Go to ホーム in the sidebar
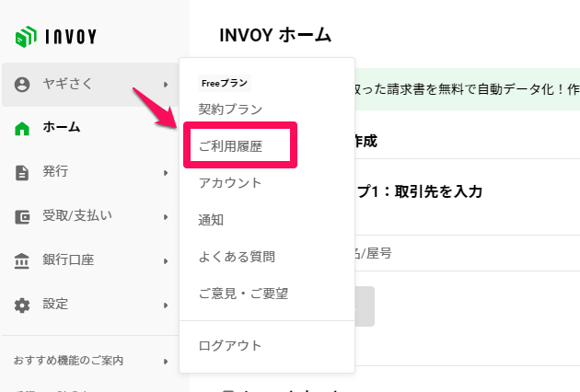This screenshot has height=392, width=580. (62, 127)
